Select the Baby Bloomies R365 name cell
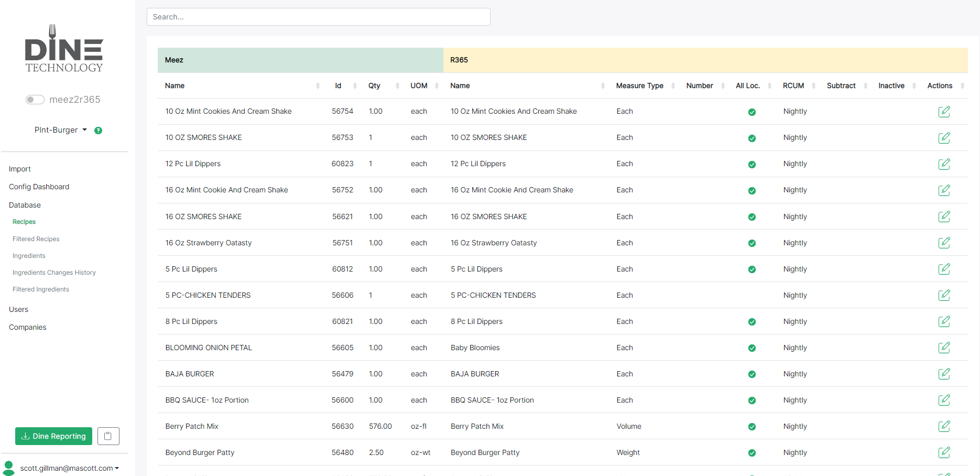Viewport: 980px width, 476px height. 475,348
